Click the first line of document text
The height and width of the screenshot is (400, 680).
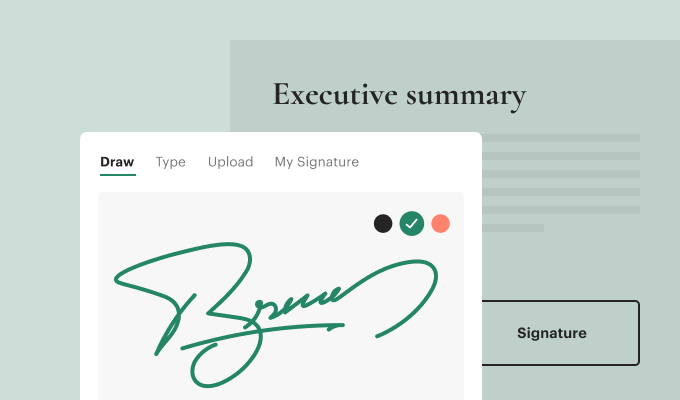click(560, 138)
